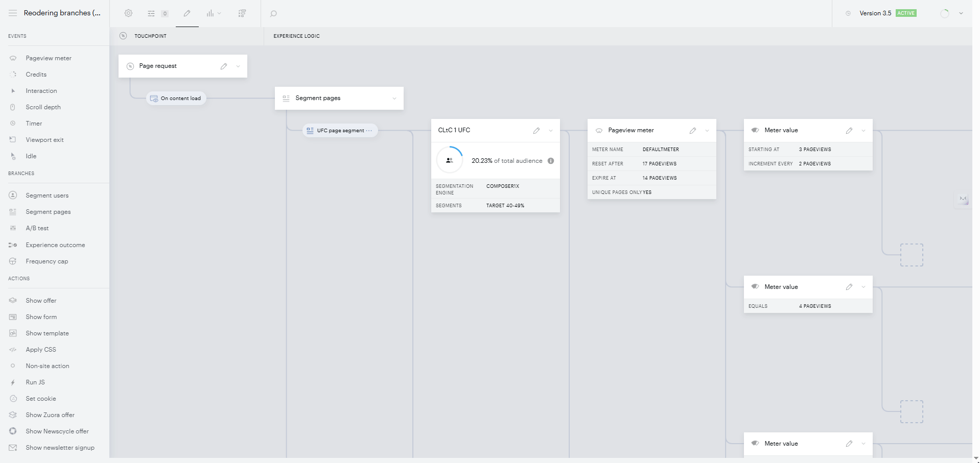Select Show offer action in sidebar
The height and width of the screenshot is (463, 980).
[x=41, y=301]
